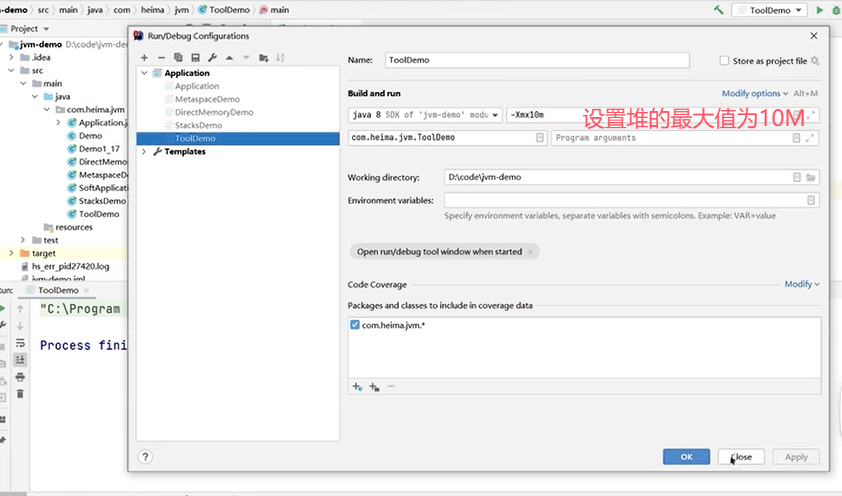Expand Program arguments field icon
842x496 pixels.
[810, 138]
